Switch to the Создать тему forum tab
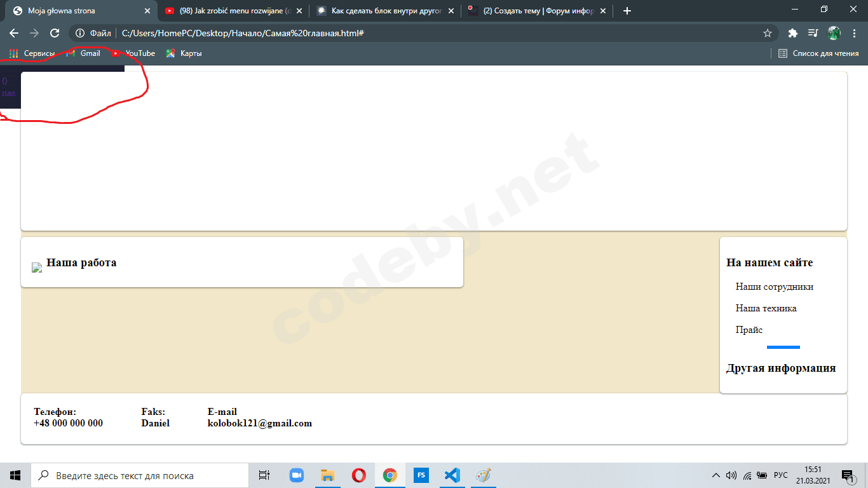 (538, 11)
